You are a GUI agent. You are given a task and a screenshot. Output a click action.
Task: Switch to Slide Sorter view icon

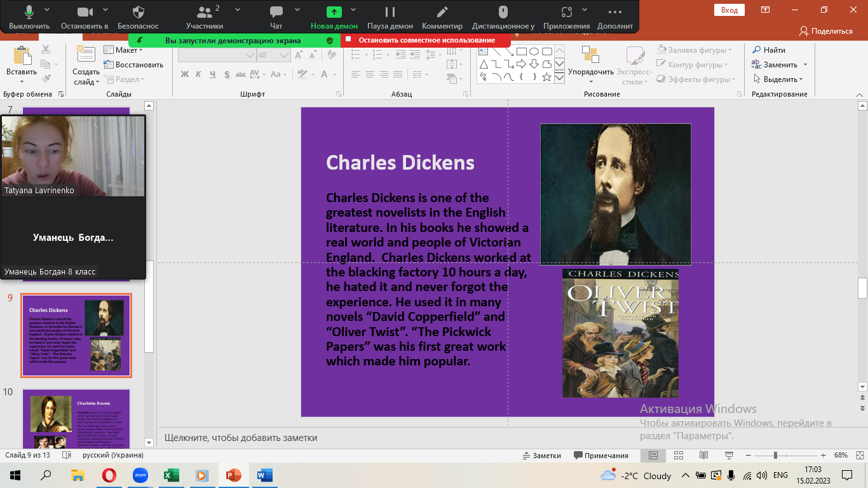[x=678, y=455]
